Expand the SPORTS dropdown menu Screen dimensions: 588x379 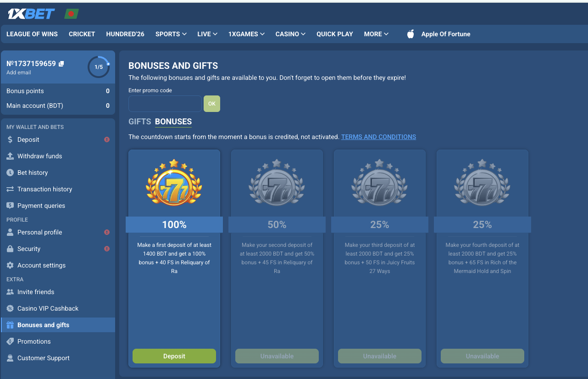point(171,34)
